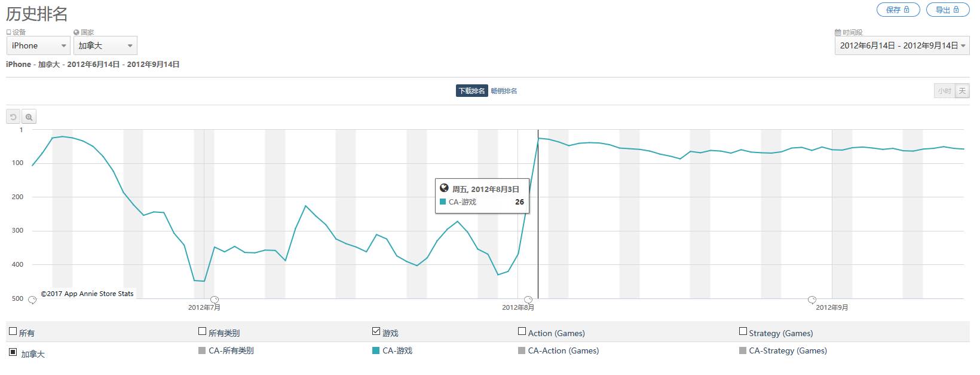Click the event bubble marker at chart start

click(x=32, y=300)
